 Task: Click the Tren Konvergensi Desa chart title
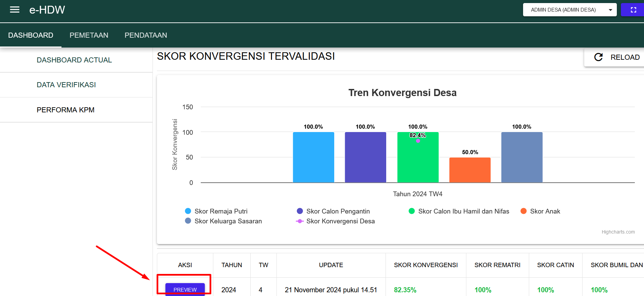pyautogui.click(x=402, y=93)
